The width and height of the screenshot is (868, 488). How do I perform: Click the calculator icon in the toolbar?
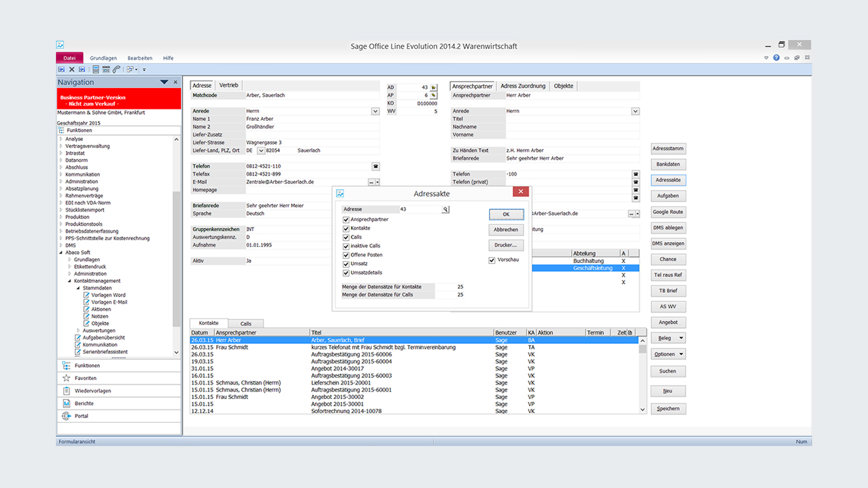tap(96, 69)
